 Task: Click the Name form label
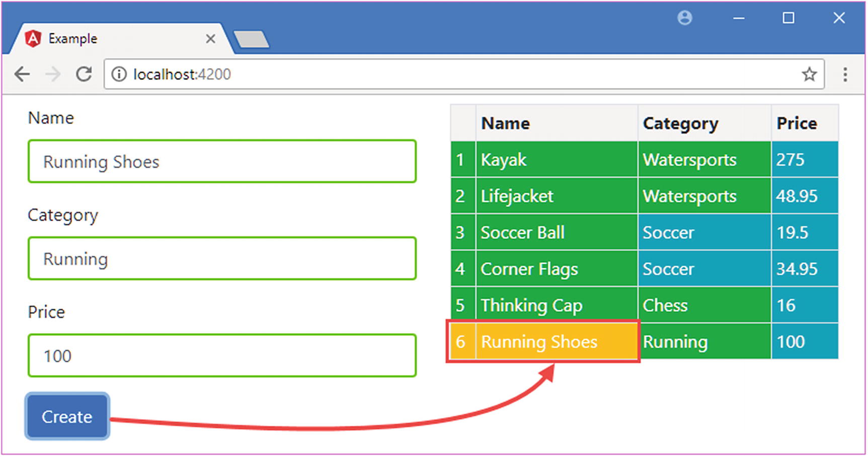point(51,118)
